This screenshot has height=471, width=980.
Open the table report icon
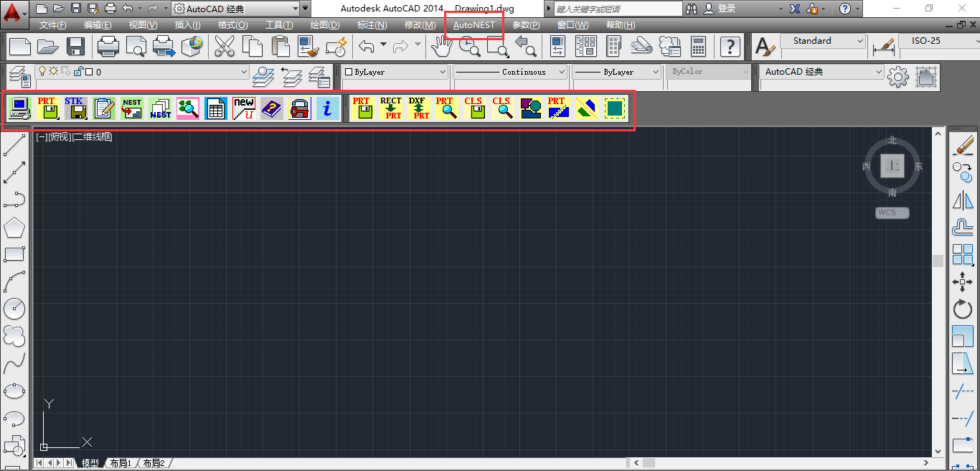point(216,108)
